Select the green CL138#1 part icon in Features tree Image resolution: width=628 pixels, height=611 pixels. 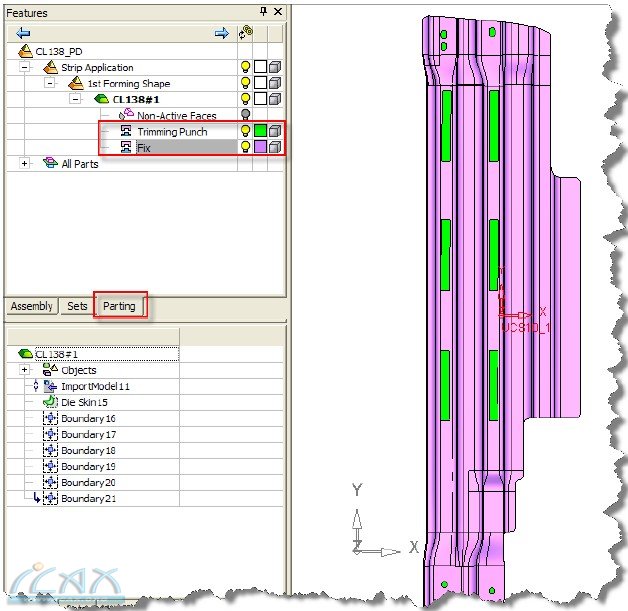point(101,99)
